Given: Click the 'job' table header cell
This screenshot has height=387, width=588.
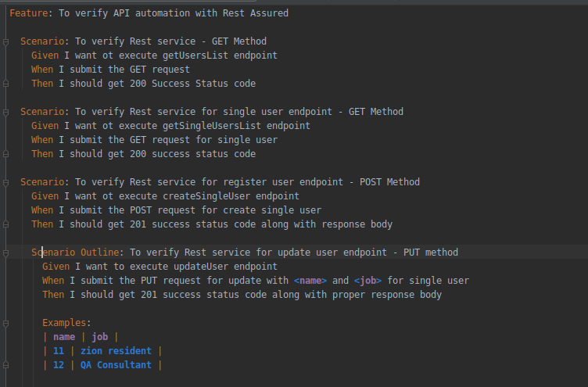Looking at the screenshot, I should [x=100, y=337].
